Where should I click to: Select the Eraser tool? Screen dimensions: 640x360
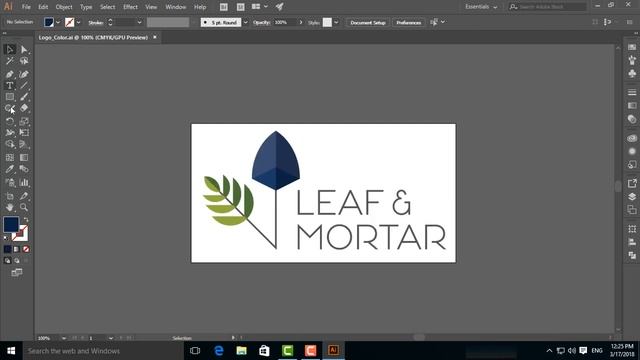click(24, 108)
